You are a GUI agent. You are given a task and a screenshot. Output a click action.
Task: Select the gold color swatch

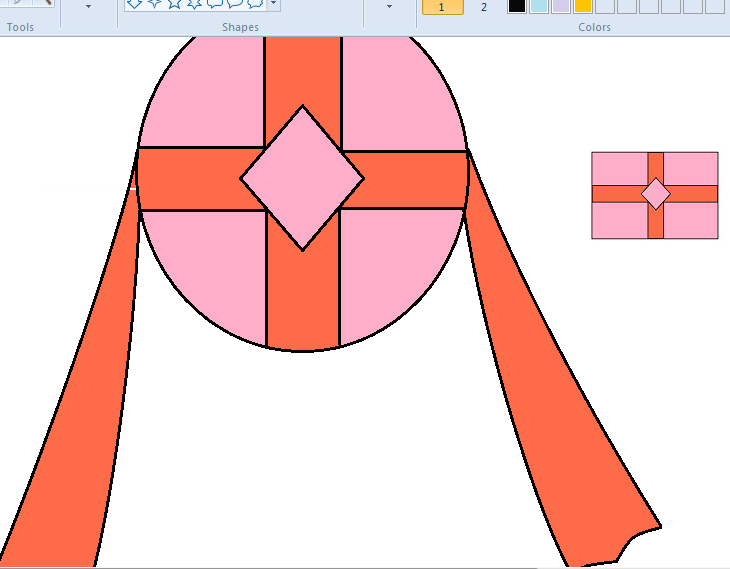[583, 5]
